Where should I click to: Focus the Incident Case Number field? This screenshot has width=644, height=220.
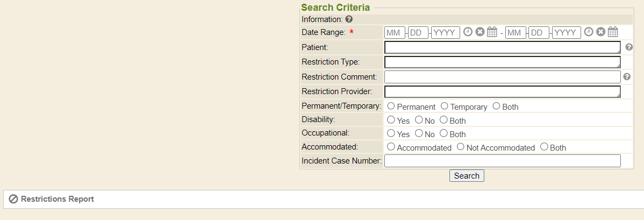(502, 161)
